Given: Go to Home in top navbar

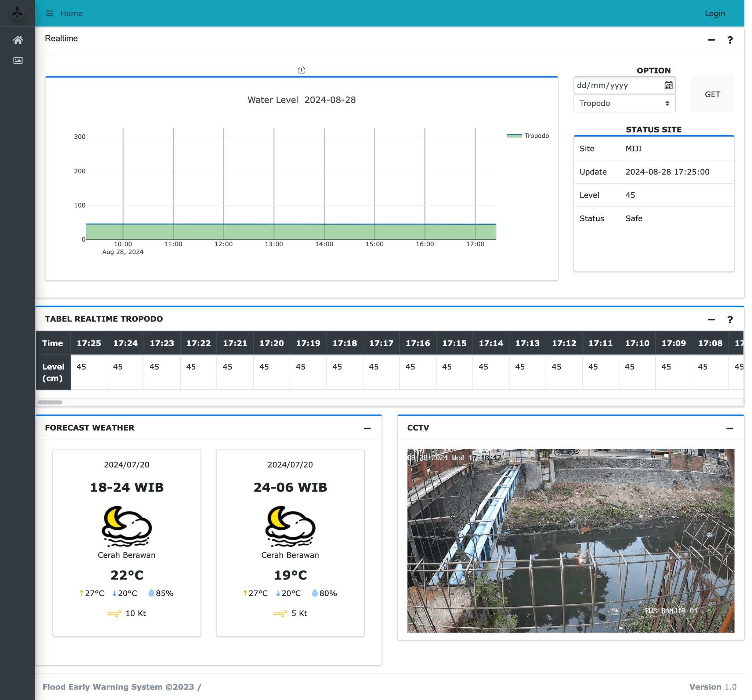Looking at the screenshot, I should [x=72, y=14].
